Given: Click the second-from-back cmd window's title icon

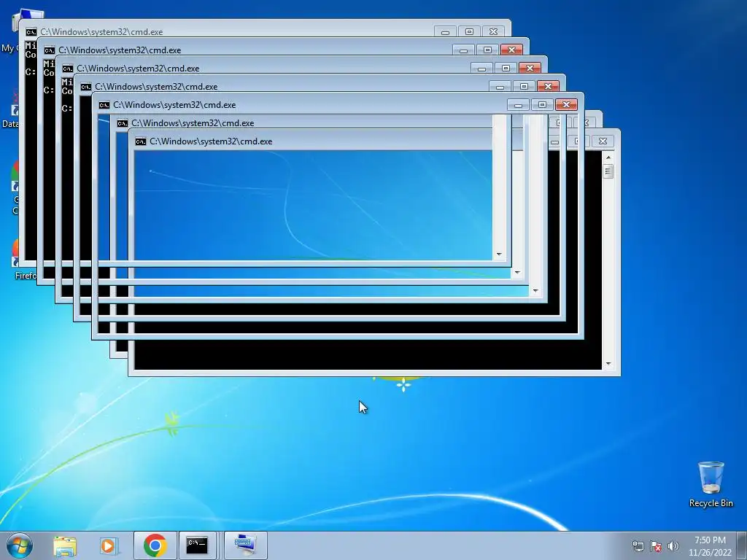Looking at the screenshot, I should [49, 50].
